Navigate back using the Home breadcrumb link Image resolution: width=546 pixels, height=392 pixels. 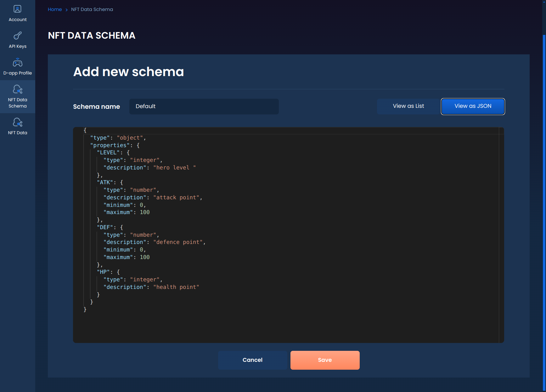pyautogui.click(x=55, y=9)
